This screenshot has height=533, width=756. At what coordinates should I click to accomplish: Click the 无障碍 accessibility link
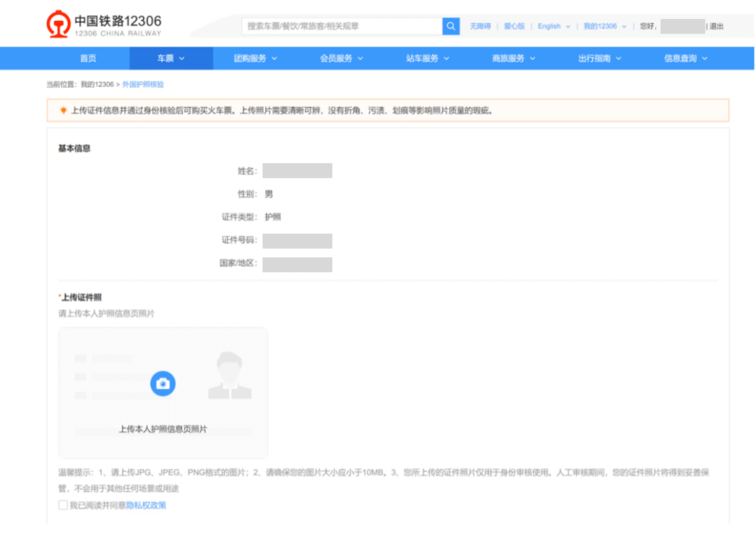point(480,27)
